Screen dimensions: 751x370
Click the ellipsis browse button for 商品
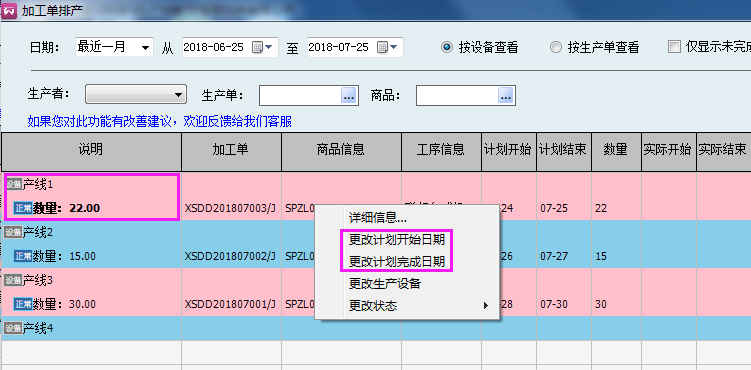505,96
